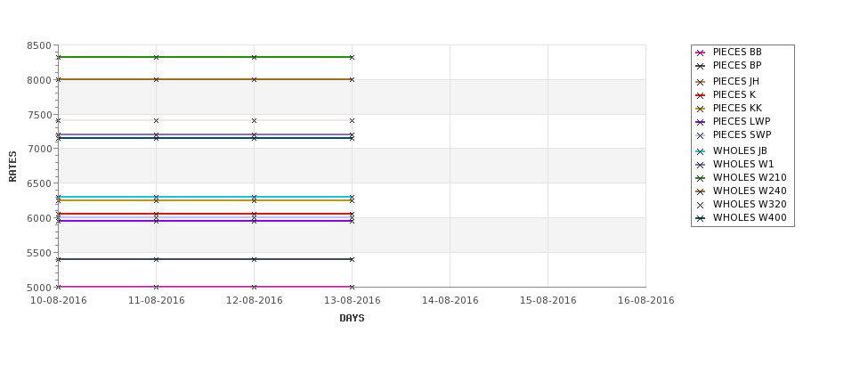This screenshot has width=868, height=382.
Task: Select the WHOLES W1 legend label
Action: 742,165
